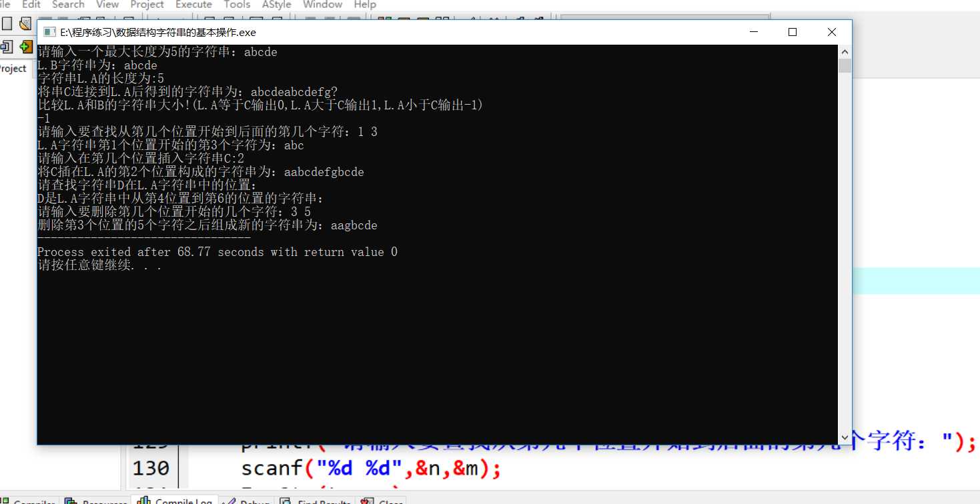Open the Project menu in Dev-C++

[147, 5]
